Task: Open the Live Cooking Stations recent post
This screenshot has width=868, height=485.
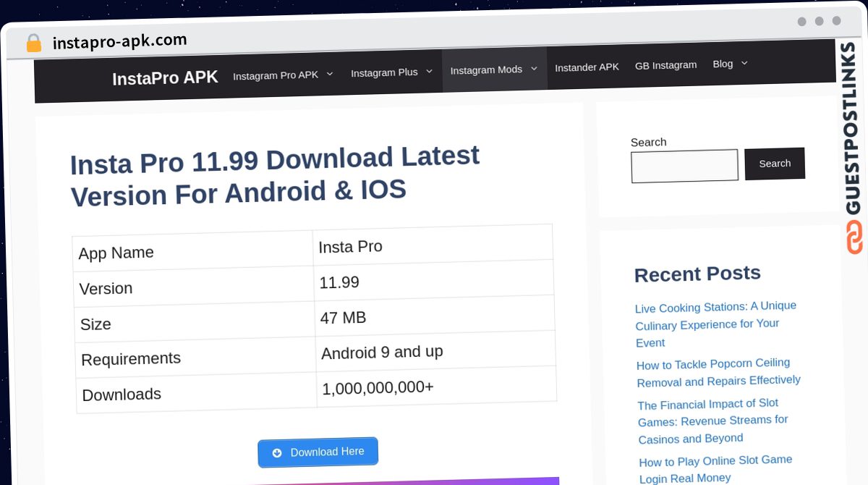Action: point(715,324)
